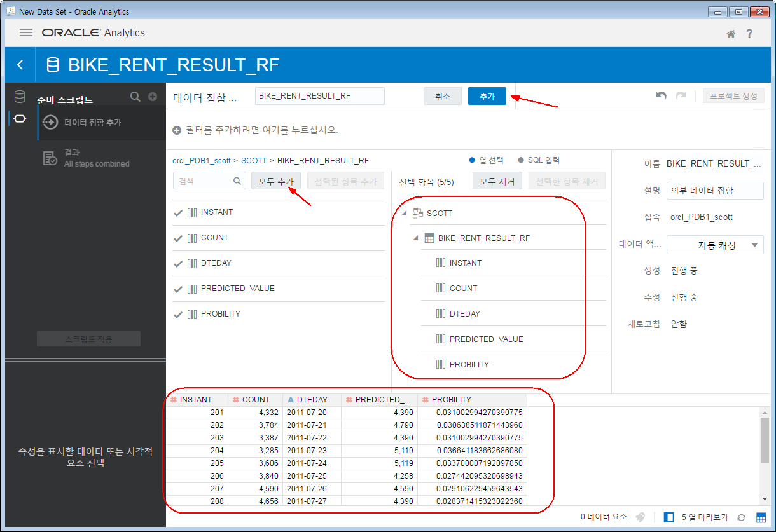
Task: Click the 모두 제거 remove all button
Action: (x=497, y=181)
